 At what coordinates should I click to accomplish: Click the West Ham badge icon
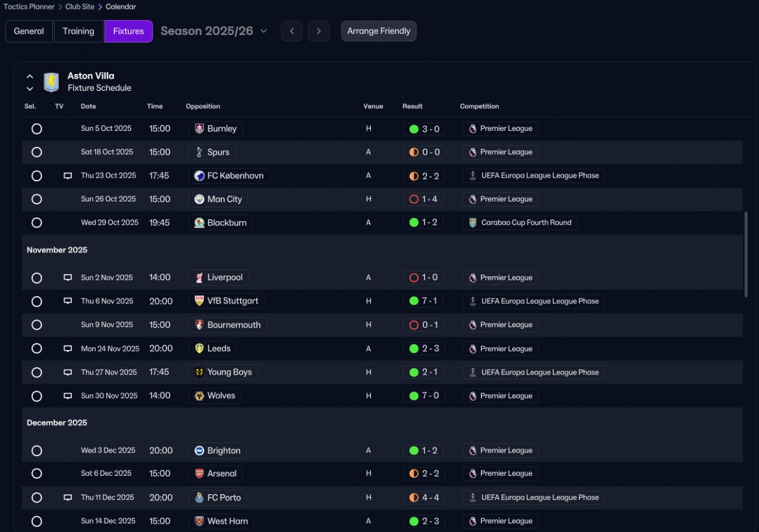199,521
